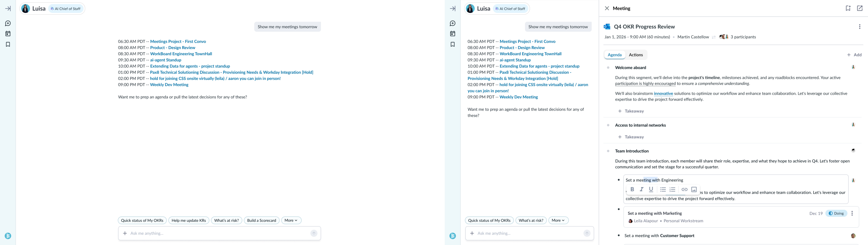Image resolution: width=868 pixels, height=245 pixels.
Task: Switch to the Agenda tab
Action: 614,55
